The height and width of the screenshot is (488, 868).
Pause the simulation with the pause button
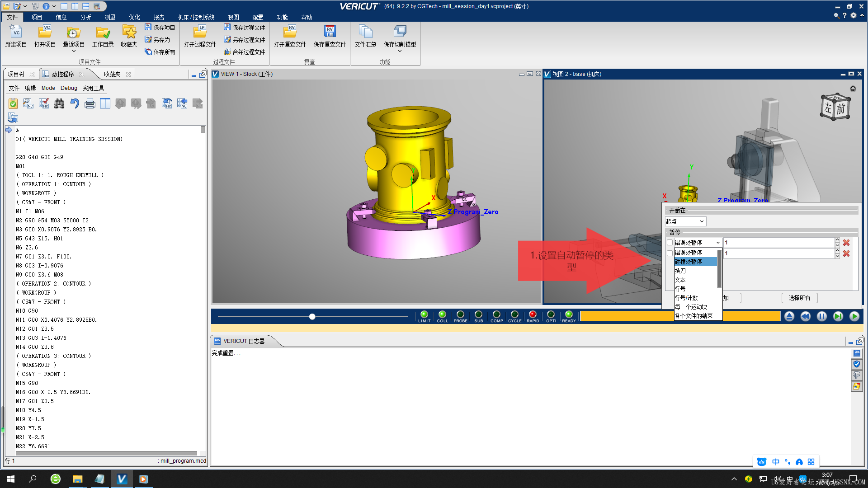click(821, 316)
